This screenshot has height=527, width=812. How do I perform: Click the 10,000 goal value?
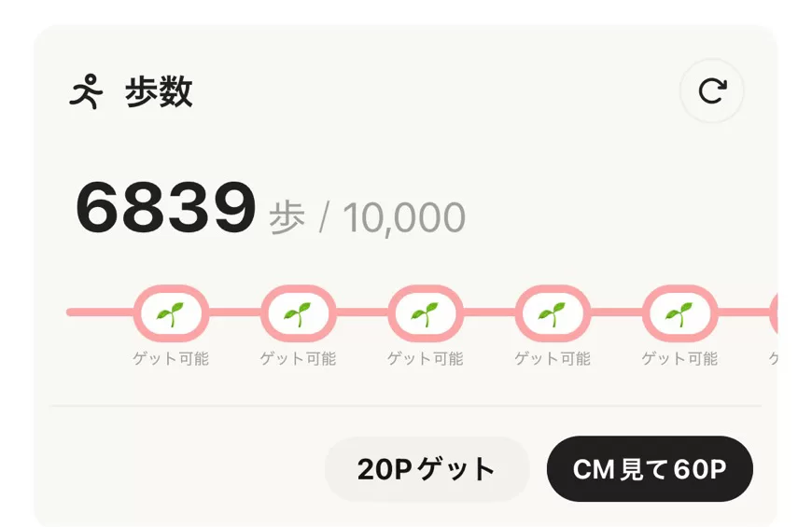[403, 218]
